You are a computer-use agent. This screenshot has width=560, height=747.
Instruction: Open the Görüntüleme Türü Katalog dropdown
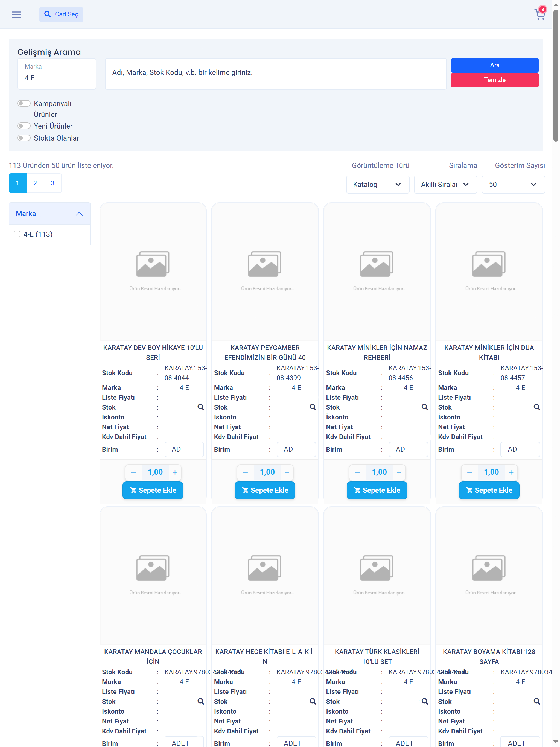click(378, 184)
